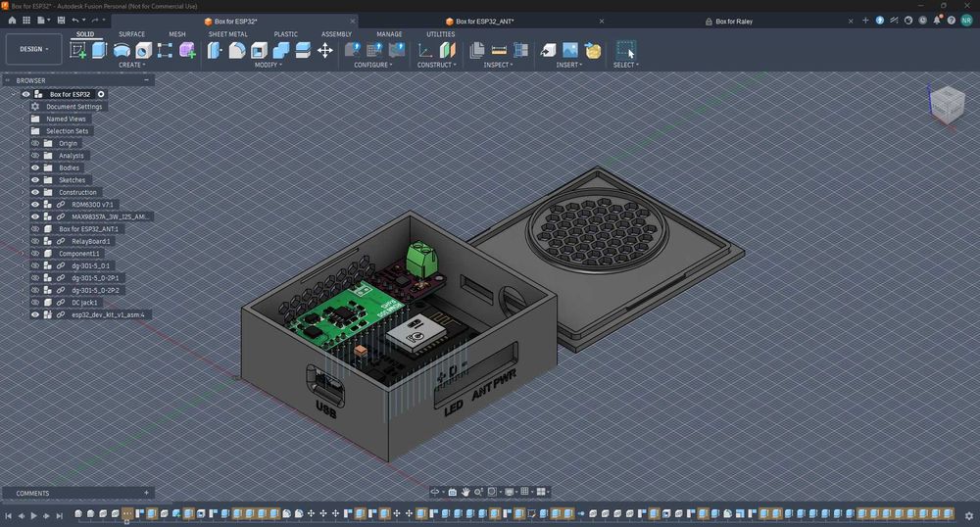Switch to the UTILITIES tab

point(441,34)
